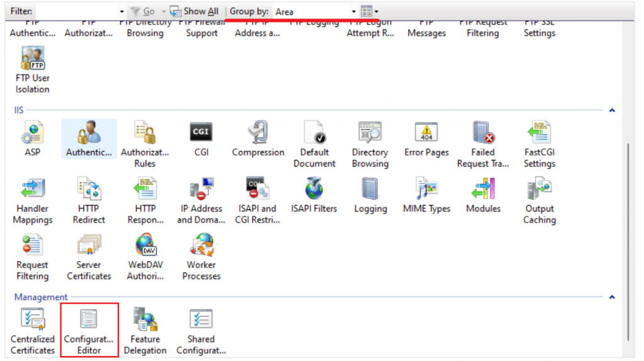Open the Authentication feature
This screenshot has height=361, width=644.
point(89,139)
